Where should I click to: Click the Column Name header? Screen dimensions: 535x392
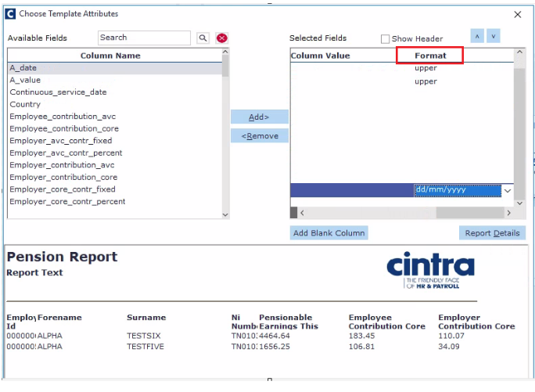point(110,56)
